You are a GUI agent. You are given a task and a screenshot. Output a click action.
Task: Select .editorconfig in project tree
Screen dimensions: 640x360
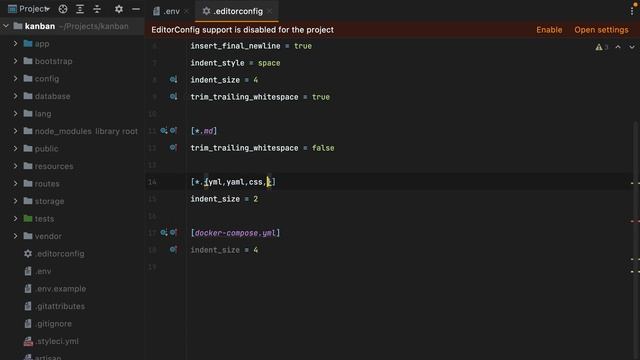[x=60, y=254]
